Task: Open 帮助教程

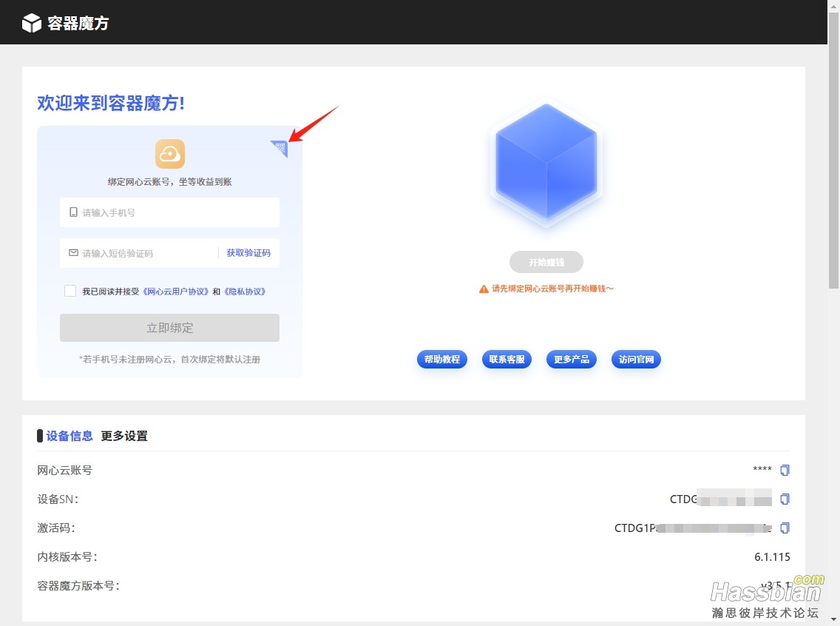Action: pos(442,359)
